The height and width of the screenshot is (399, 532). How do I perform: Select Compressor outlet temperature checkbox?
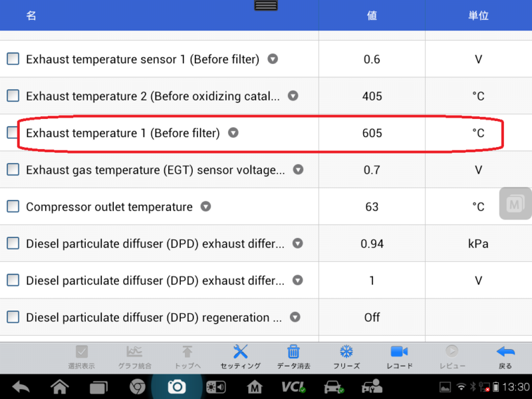point(13,207)
